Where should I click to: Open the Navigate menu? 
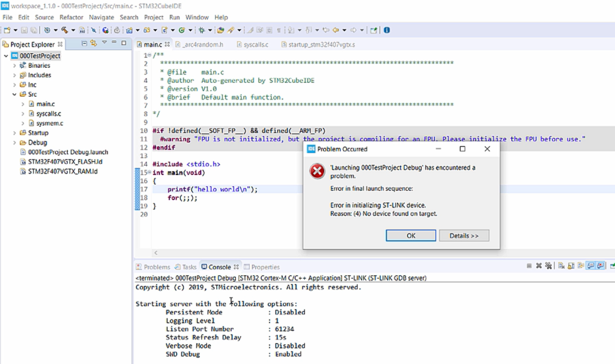[x=101, y=17]
